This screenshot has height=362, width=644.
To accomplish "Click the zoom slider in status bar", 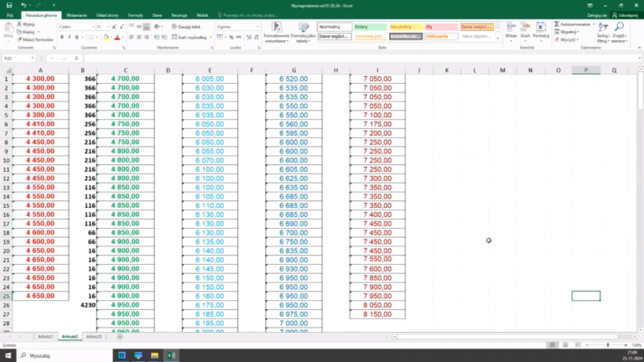I will (606, 345).
